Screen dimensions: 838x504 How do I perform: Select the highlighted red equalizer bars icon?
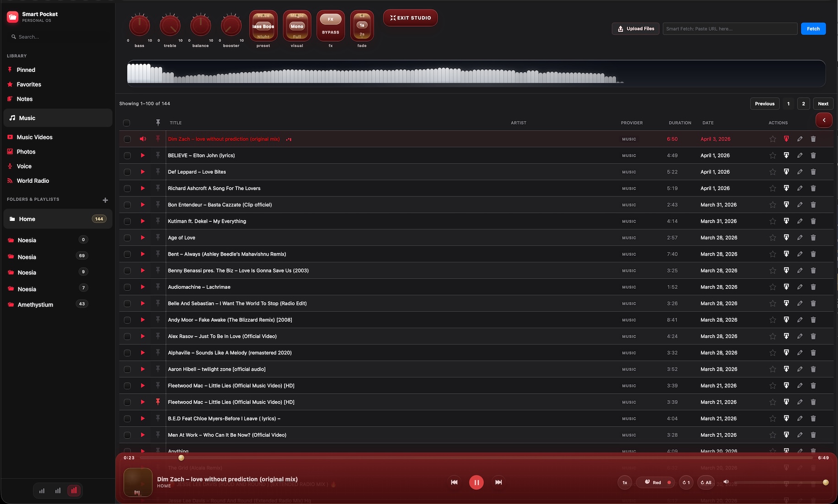(x=74, y=491)
